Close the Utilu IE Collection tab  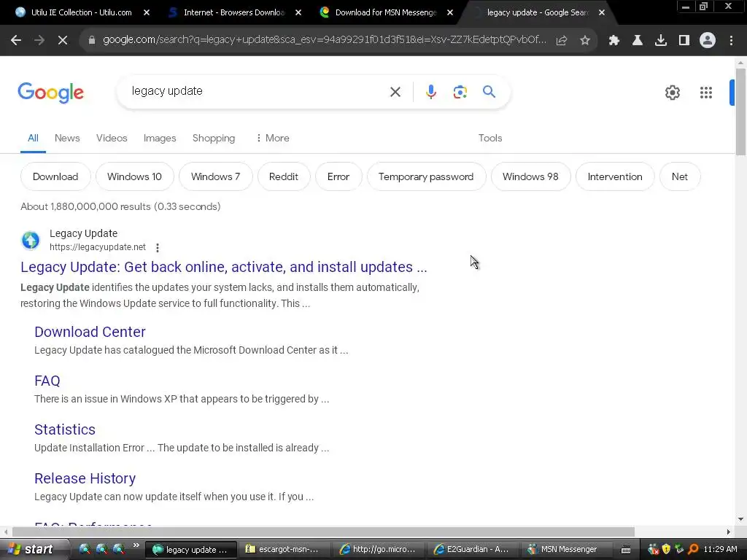[x=147, y=12]
